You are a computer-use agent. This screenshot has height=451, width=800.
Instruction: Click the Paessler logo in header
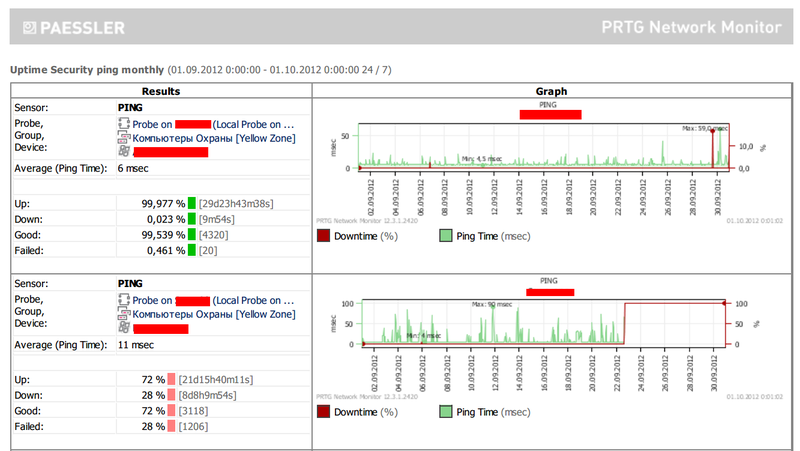pos(74,28)
